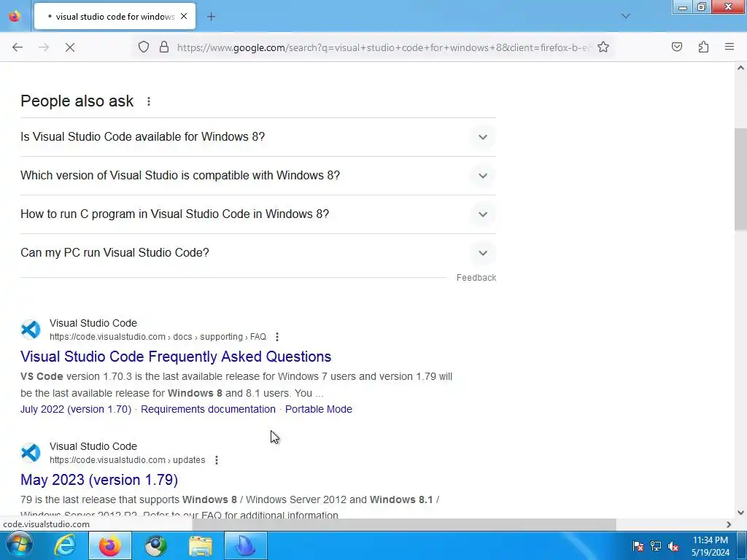The height and width of the screenshot is (560, 747).
Task: Open People also ask options three-dot menu
Action: click(149, 101)
